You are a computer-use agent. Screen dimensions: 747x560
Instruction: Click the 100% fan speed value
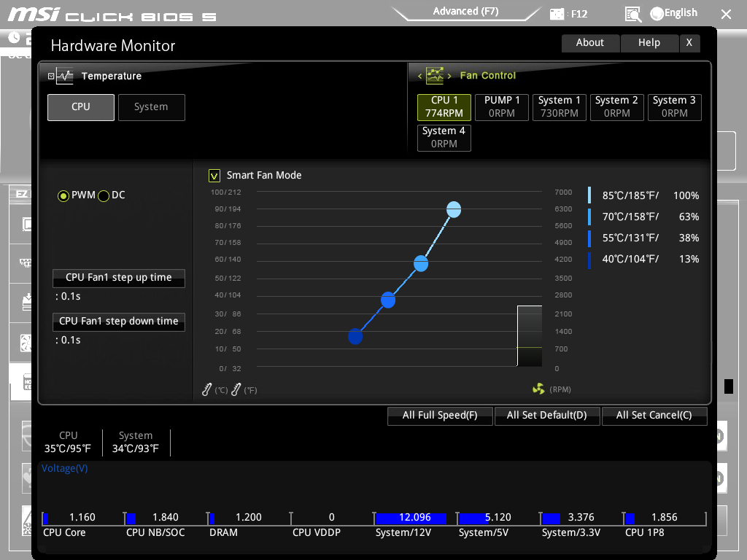tap(686, 195)
